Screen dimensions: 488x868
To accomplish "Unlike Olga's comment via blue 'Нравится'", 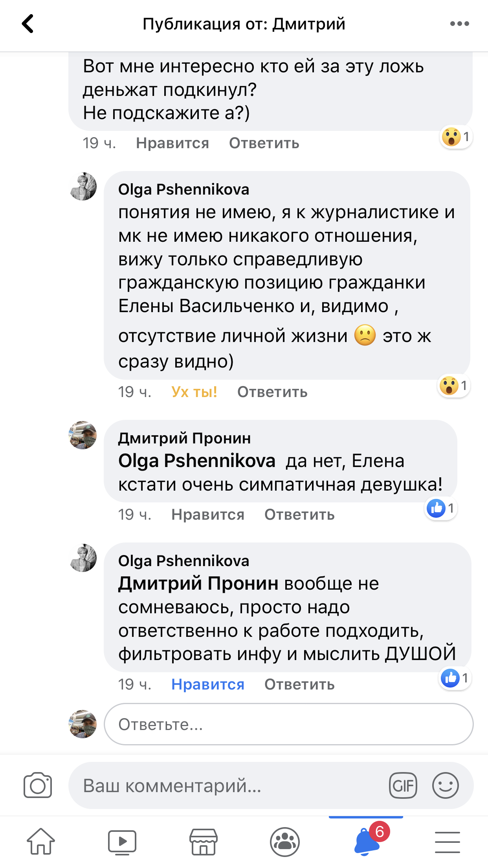I will pyautogui.click(x=208, y=684).
